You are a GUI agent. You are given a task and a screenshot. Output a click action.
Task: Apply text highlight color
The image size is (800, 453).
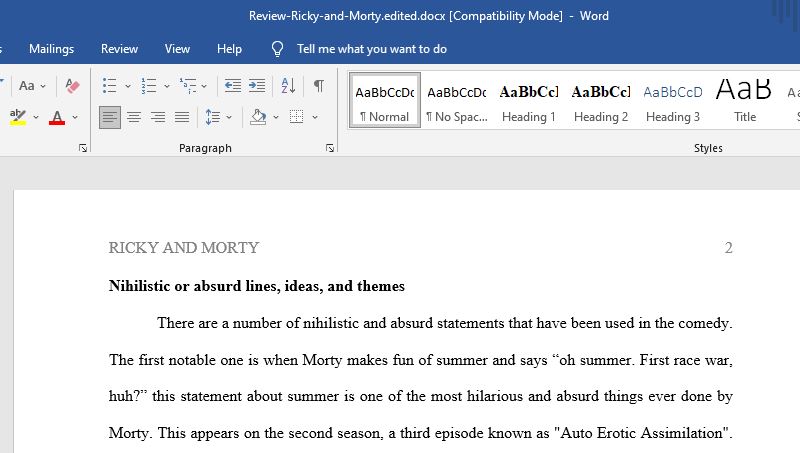(x=18, y=117)
